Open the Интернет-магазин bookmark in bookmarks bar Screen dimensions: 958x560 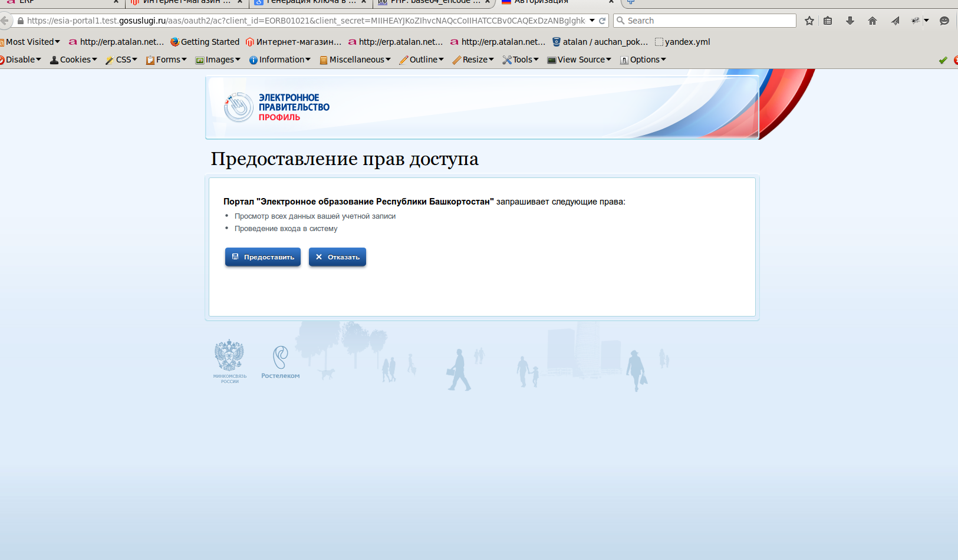pyautogui.click(x=294, y=42)
